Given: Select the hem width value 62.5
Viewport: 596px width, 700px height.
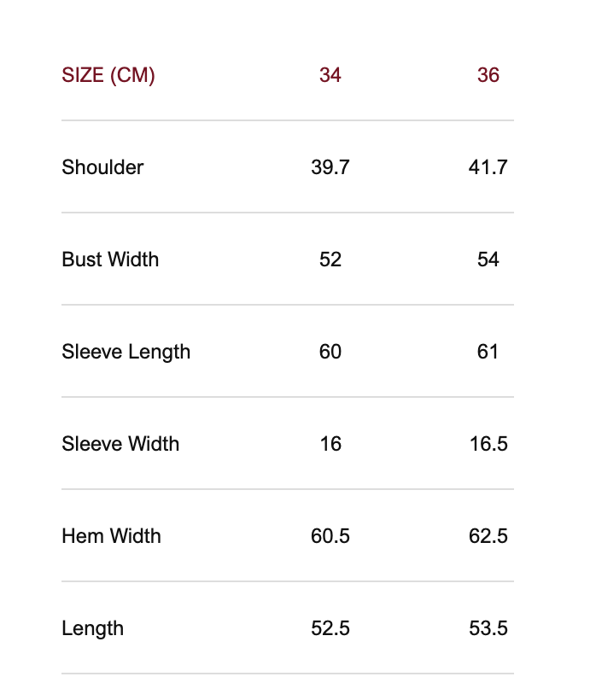Looking at the screenshot, I should pos(488,536).
